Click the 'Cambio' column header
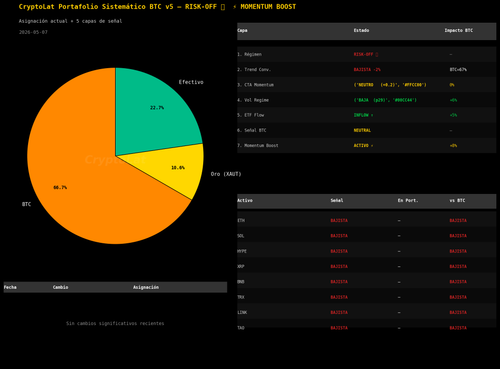This screenshot has width=500, height=369. click(60, 287)
